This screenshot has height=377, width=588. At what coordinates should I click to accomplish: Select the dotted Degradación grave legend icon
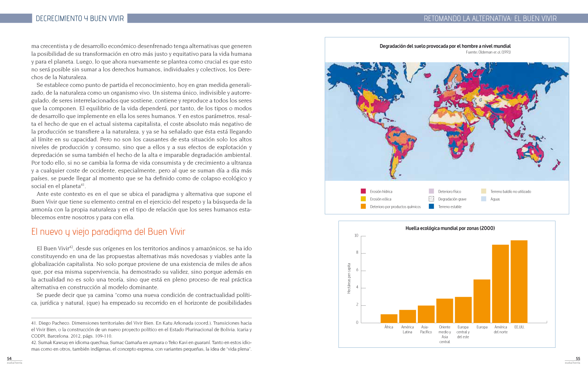coord(431,199)
